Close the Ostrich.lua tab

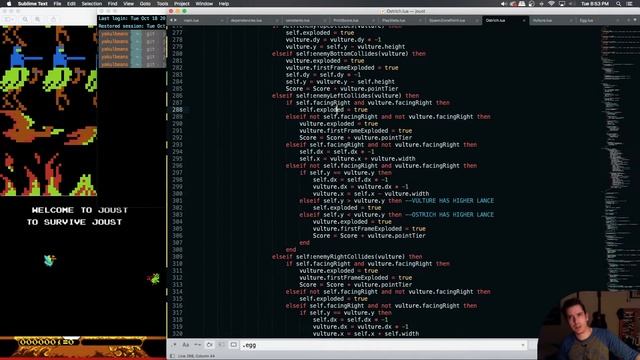click(x=524, y=20)
